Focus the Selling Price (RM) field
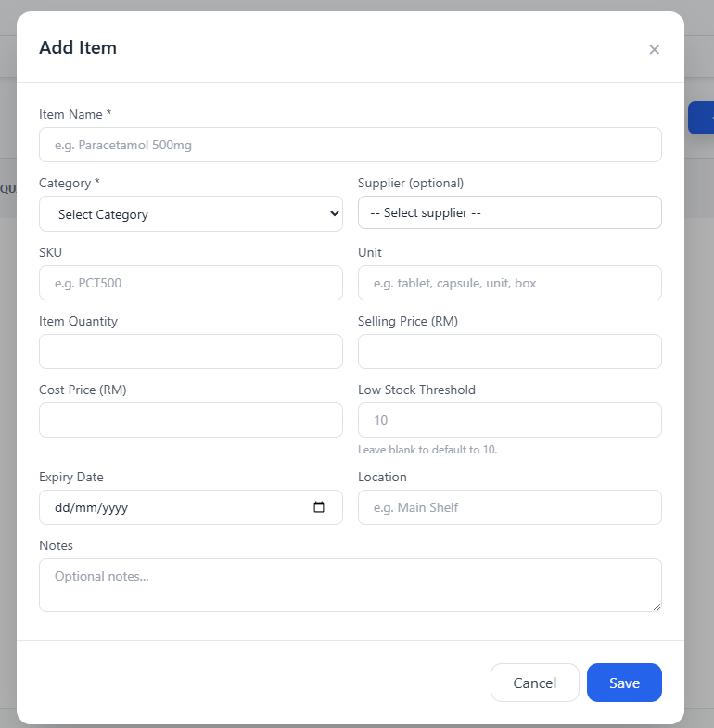 (x=509, y=351)
